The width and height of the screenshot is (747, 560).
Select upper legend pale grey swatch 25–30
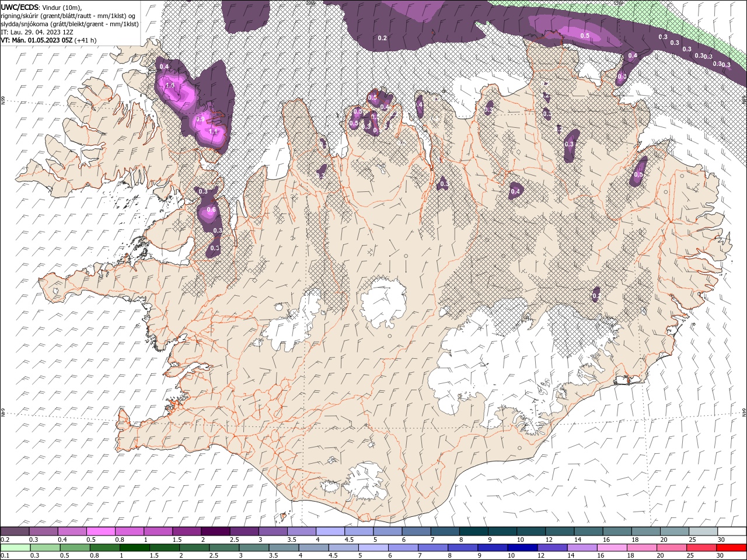703,531
